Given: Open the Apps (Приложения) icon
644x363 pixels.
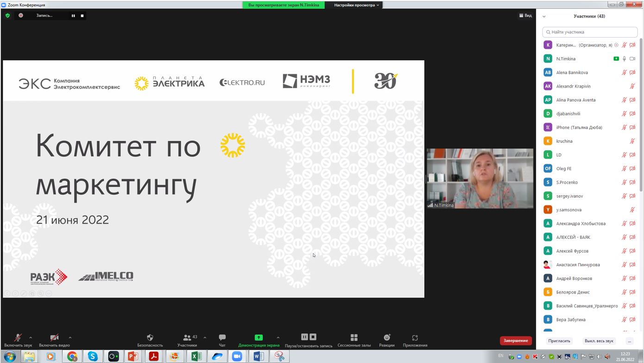Looking at the screenshot, I should point(415,338).
